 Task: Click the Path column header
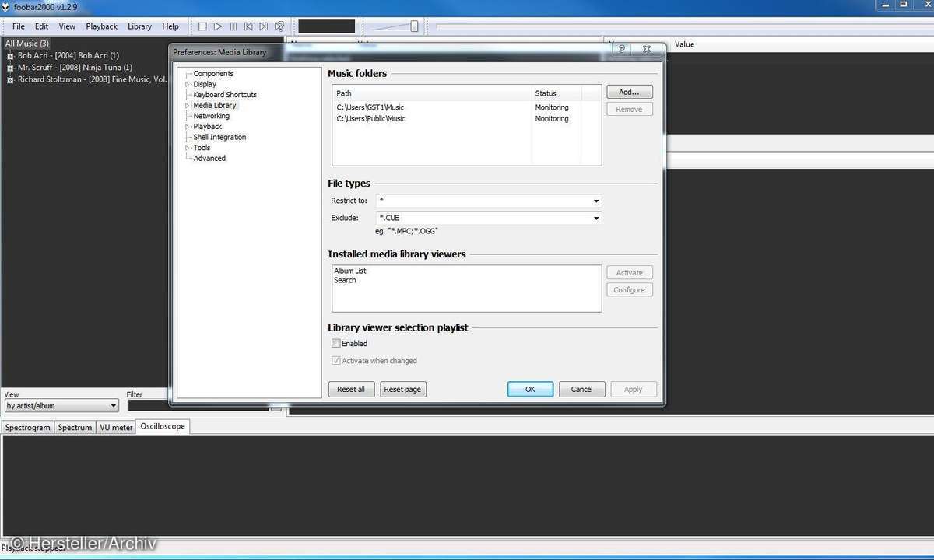click(432, 93)
